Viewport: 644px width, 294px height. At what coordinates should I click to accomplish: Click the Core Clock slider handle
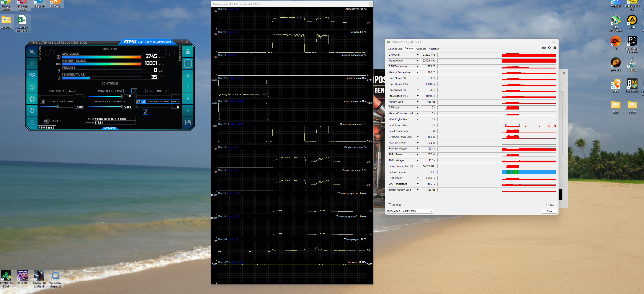(x=57, y=107)
